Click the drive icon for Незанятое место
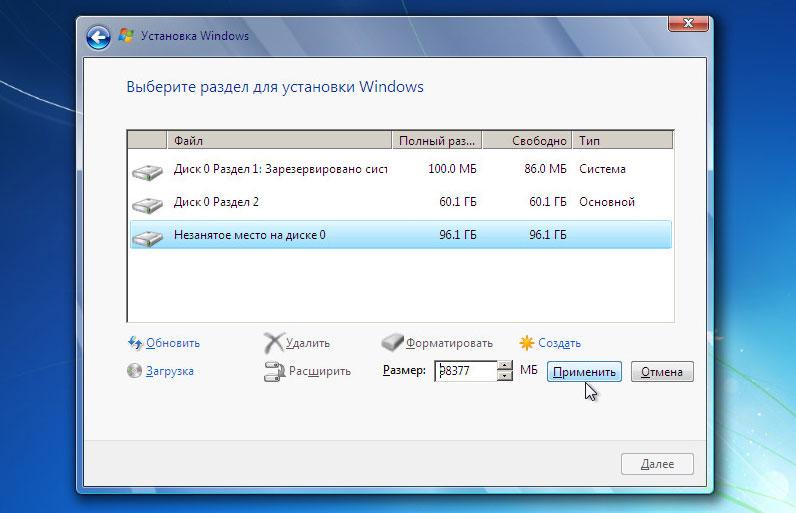 147,237
